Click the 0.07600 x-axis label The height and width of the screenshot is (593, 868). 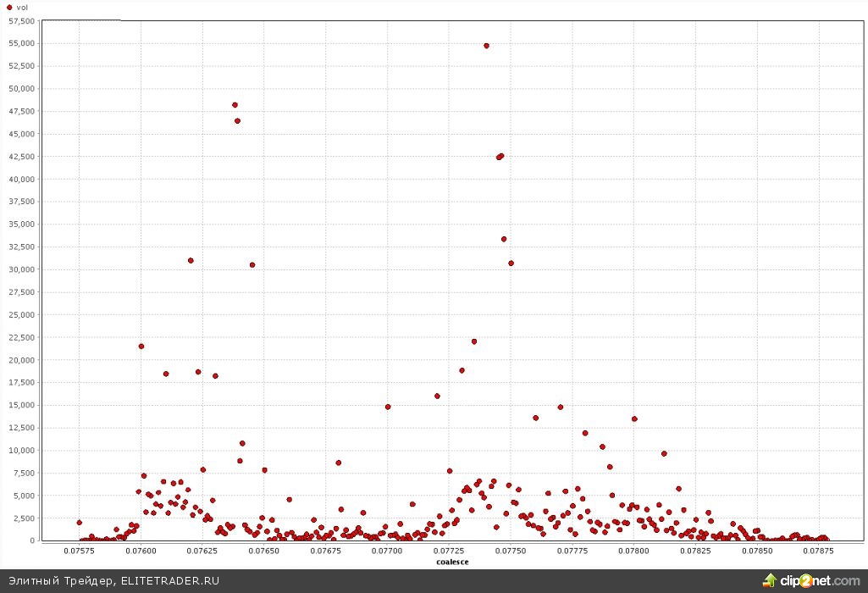(x=141, y=551)
